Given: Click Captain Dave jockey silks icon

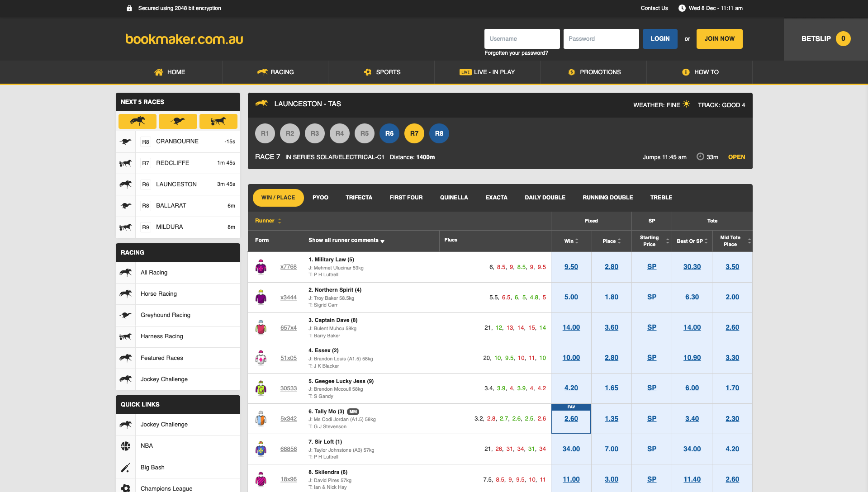Looking at the screenshot, I should tap(261, 327).
